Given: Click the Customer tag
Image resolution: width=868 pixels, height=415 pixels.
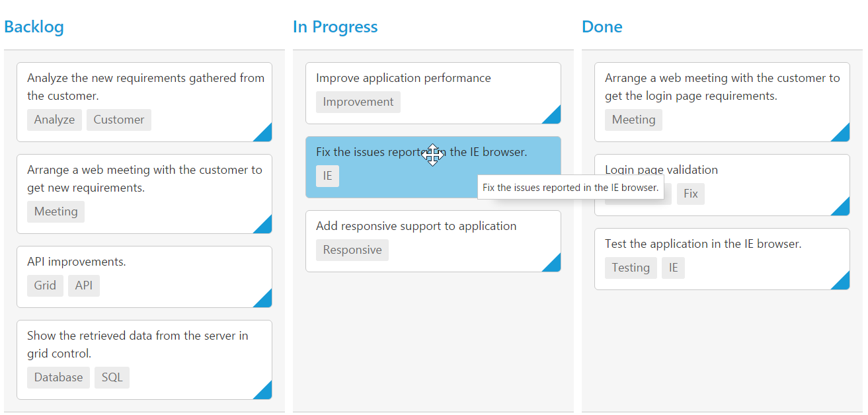Looking at the screenshot, I should tap(119, 120).
